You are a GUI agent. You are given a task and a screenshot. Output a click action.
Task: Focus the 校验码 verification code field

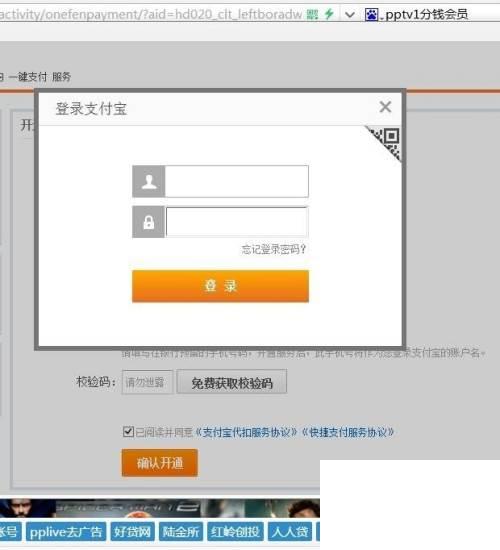click(x=147, y=382)
